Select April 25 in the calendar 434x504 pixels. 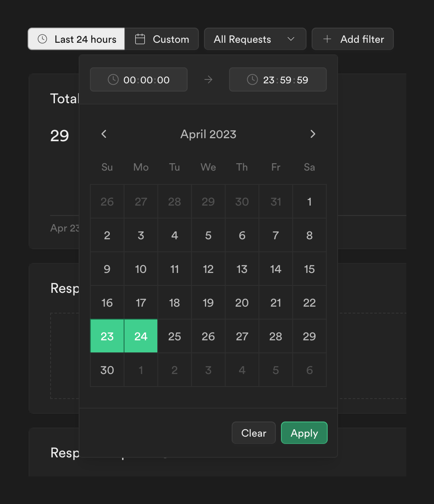174,336
